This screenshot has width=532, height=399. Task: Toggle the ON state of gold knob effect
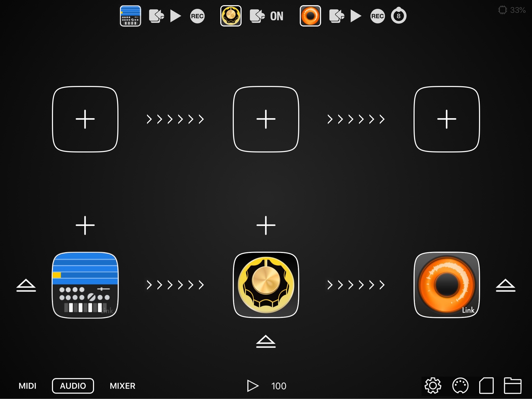(x=277, y=16)
